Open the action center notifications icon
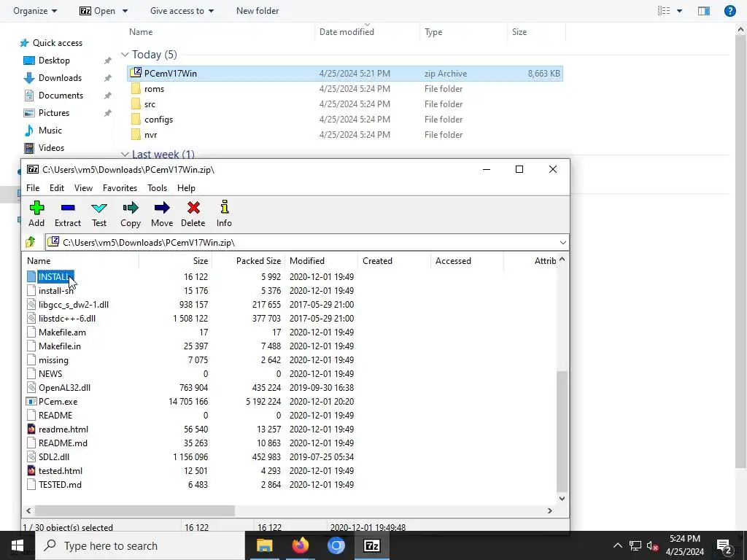The width and height of the screenshot is (747, 560). pyautogui.click(x=724, y=545)
